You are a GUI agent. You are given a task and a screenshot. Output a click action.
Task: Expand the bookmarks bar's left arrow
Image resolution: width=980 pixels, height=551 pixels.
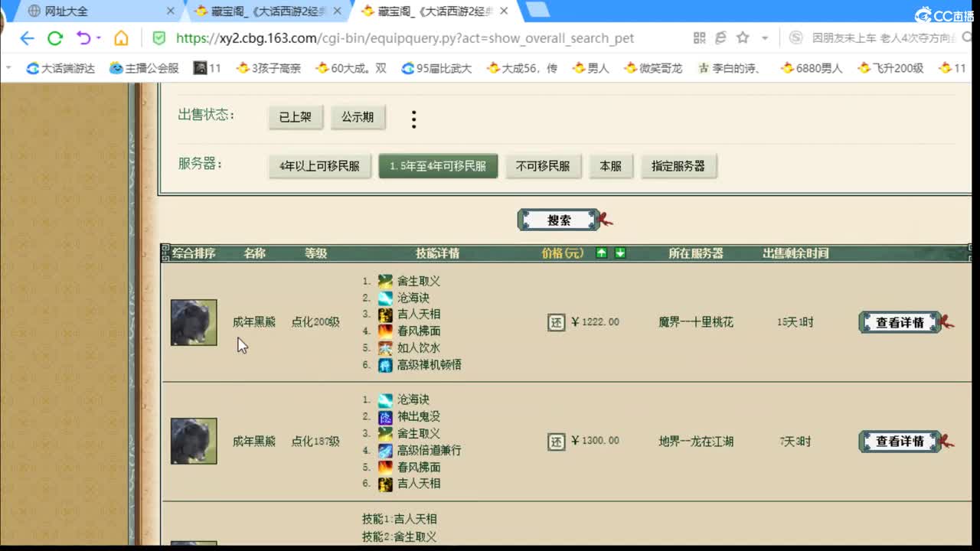click(8, 68)
